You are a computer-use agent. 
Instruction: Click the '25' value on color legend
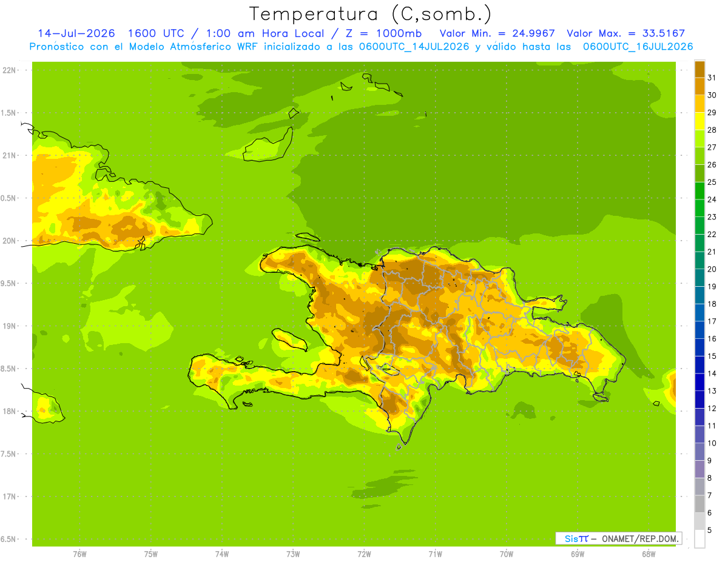pos(712,182)
